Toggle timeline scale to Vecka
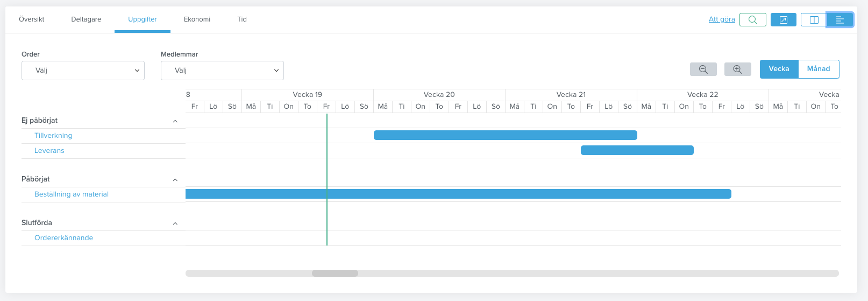This screenshot has width=868, height=301. [779, 69]
